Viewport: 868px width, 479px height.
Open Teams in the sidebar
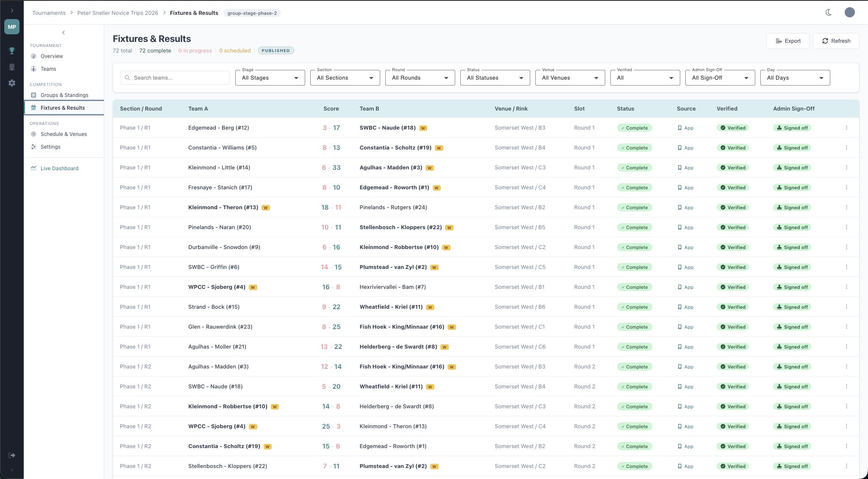(64, 69)
